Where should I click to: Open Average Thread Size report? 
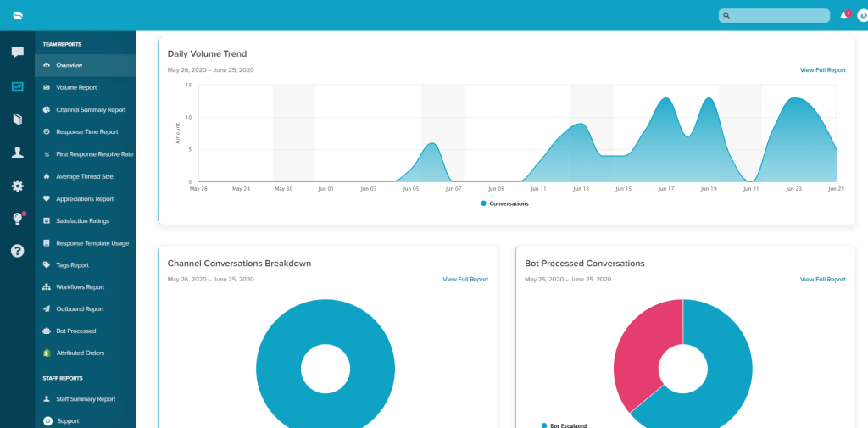(x=86, y=176)
